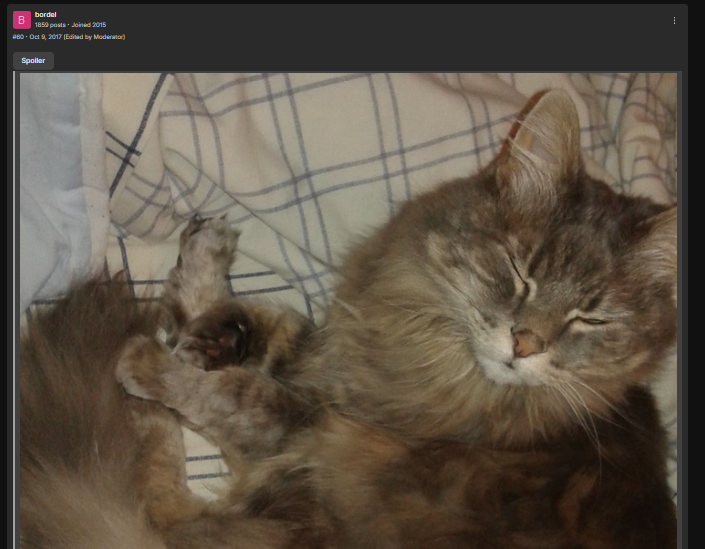This screenshot has width=705, height=549.
Task: Click the pink B avatar icon
Action: [x=22, y=20]
